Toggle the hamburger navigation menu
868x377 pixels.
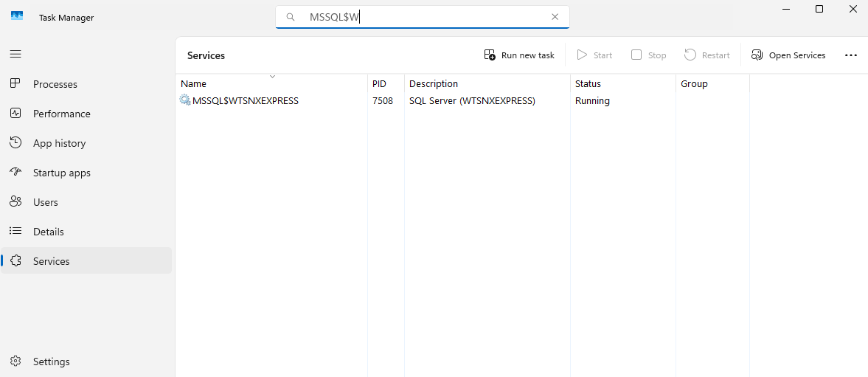pyautogui.click(x=15, y=54)
